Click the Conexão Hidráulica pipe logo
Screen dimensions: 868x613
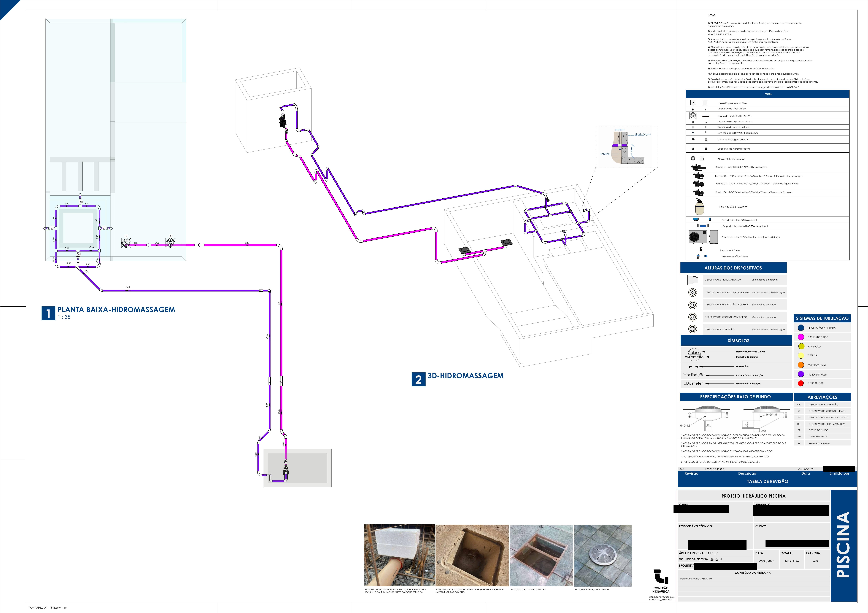click(x=661, y=577)
